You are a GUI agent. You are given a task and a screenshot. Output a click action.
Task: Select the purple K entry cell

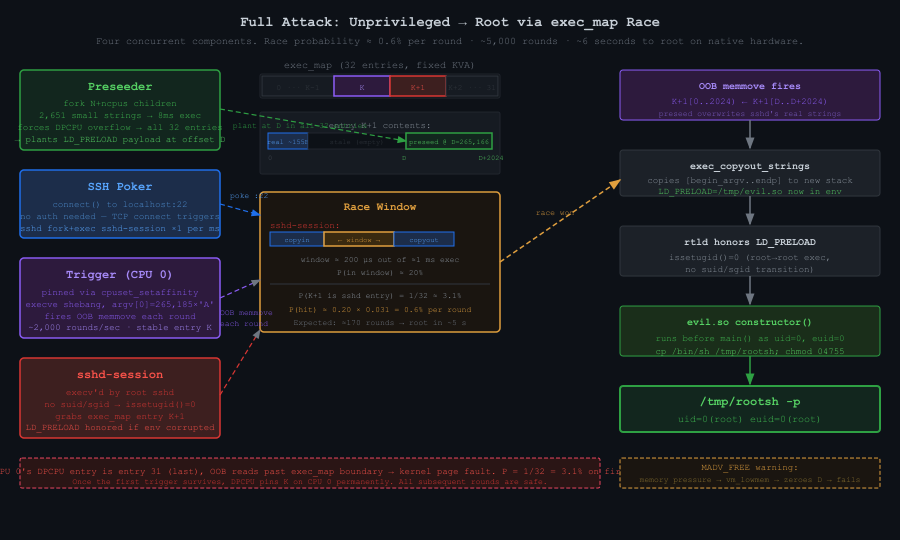point(362,87)
